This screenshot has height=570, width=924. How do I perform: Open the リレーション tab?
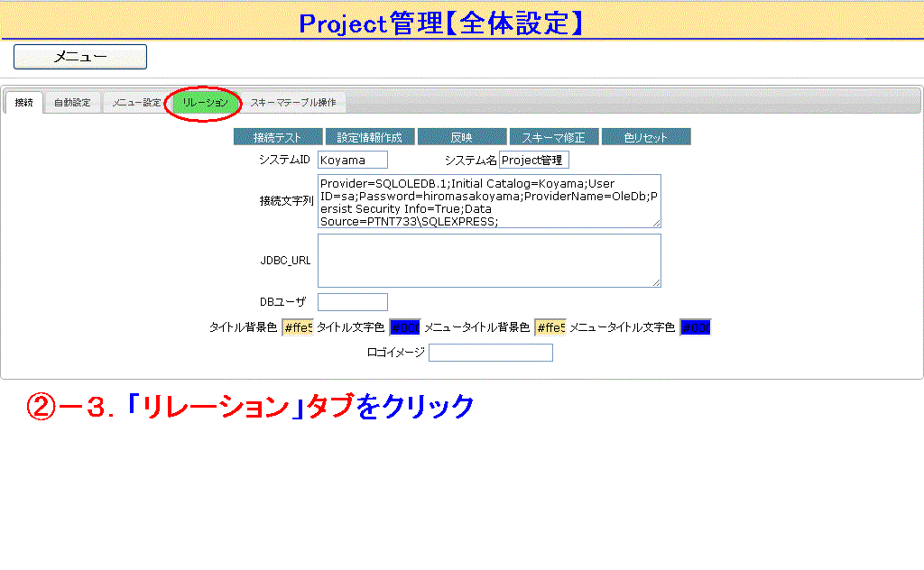[x=206, y=103]
